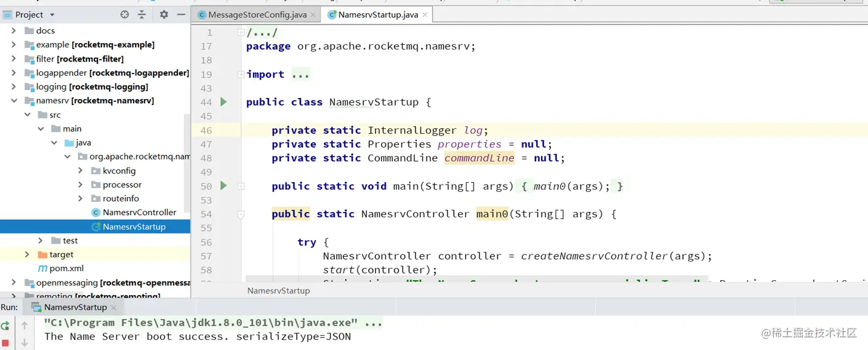This screenshot has height=350, width=868.
Task: Select the docs folder row
Action: click(96, 30)
